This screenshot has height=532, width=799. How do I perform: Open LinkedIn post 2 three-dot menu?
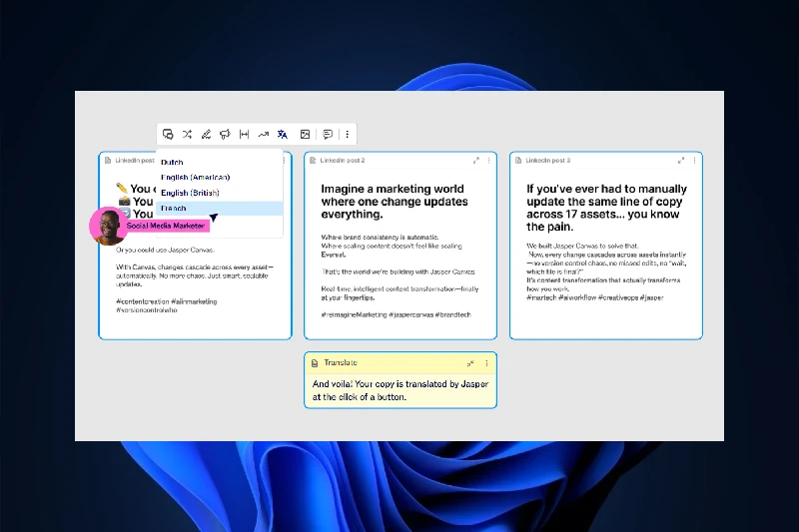point(487,161)
